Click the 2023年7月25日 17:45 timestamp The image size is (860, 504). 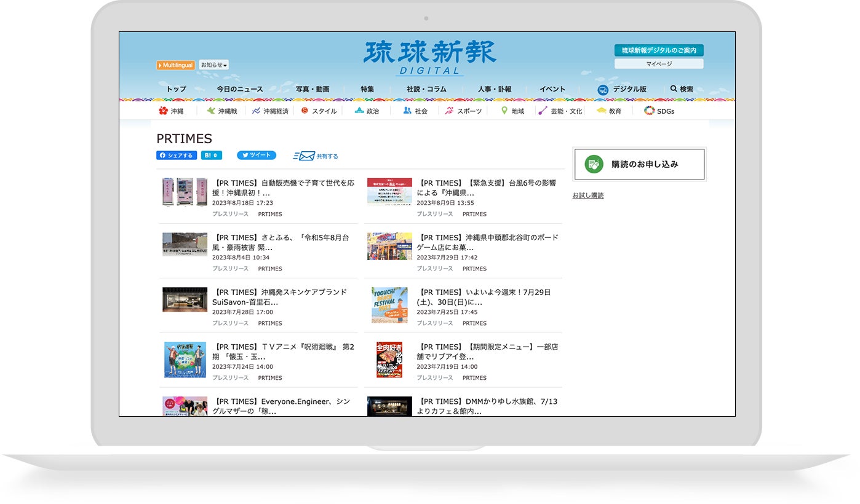tap(447, 312)
